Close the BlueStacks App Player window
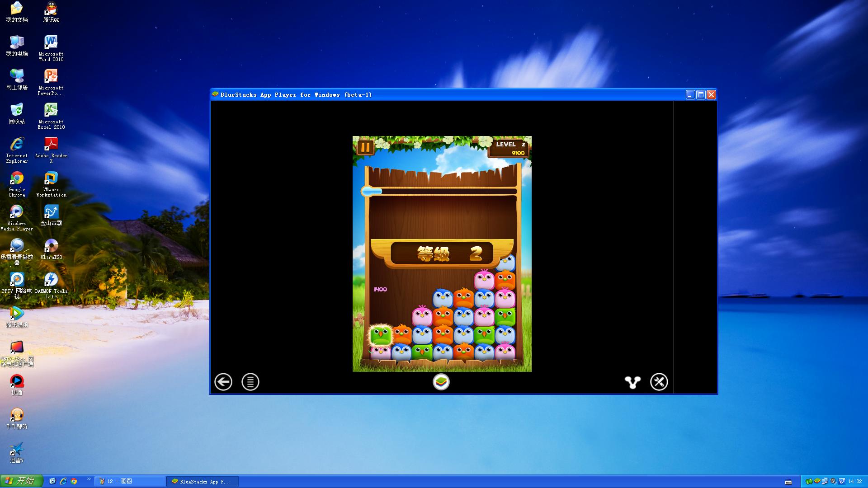Image resolution: width=868 pixels, height=488 pixels. 711,94
